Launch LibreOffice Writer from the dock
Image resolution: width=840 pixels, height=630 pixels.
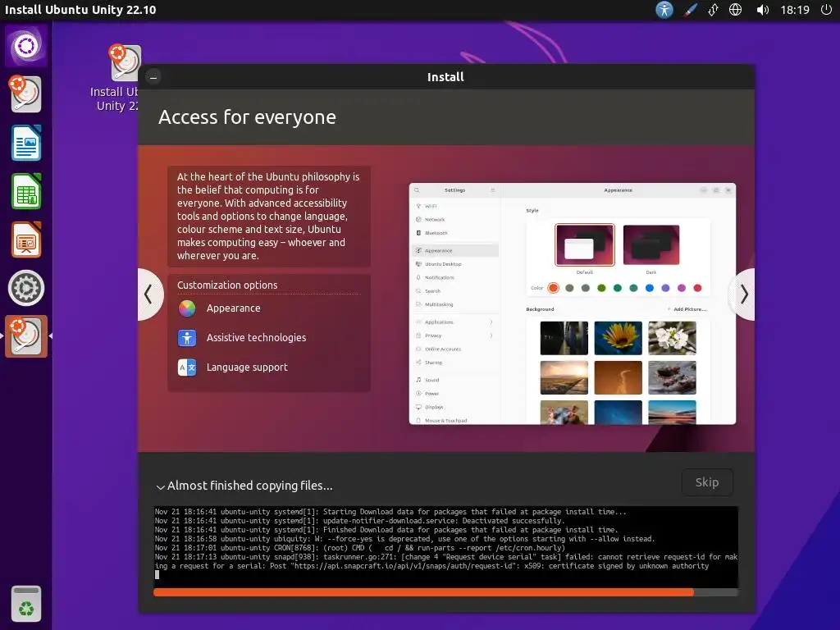tap(25, 143)
